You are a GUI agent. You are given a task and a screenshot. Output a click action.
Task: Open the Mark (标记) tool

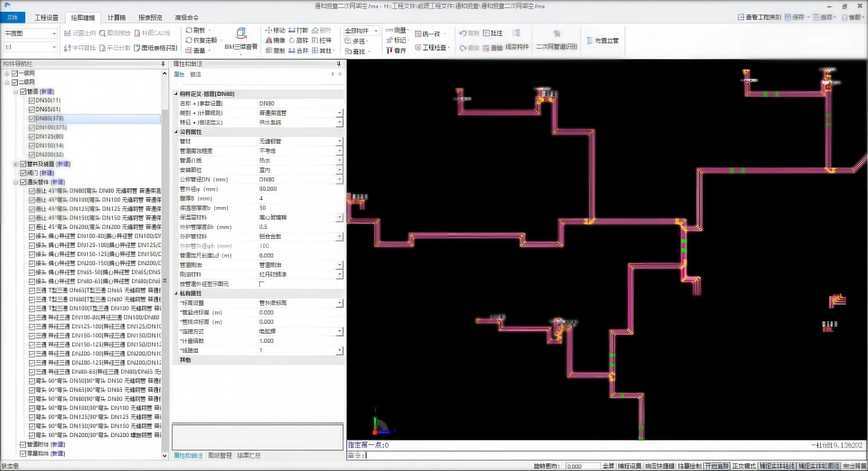pos(396,40)
